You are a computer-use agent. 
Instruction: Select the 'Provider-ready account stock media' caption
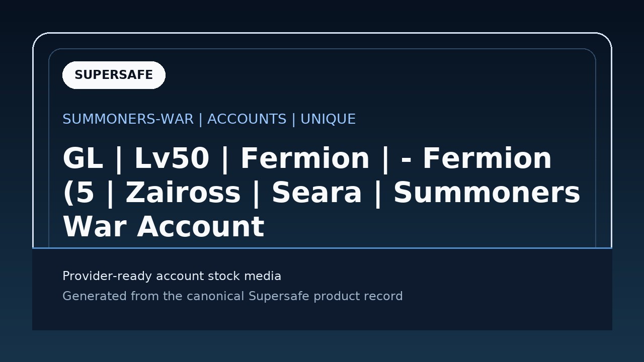[172, 276]
